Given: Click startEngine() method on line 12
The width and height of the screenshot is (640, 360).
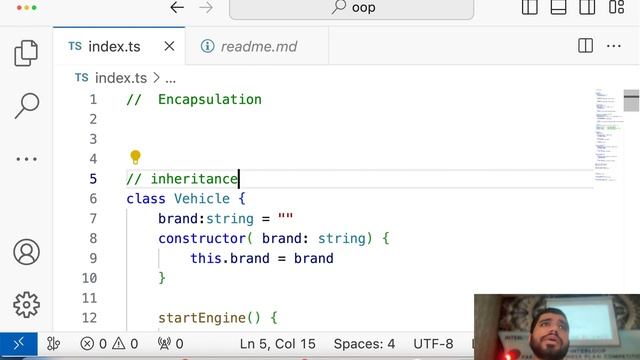Looking at the screenshot, I should click(209, 318).
